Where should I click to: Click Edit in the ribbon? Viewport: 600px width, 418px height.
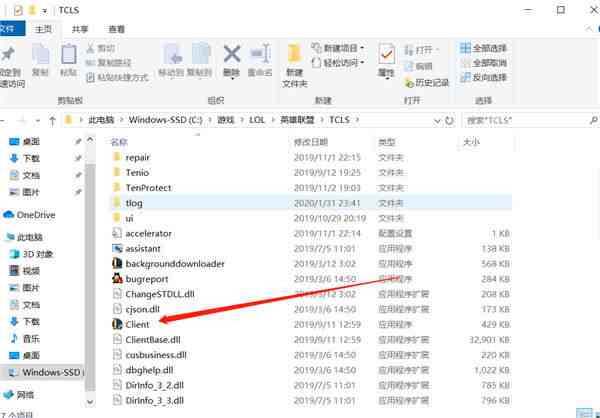click(x=419, y=66)
